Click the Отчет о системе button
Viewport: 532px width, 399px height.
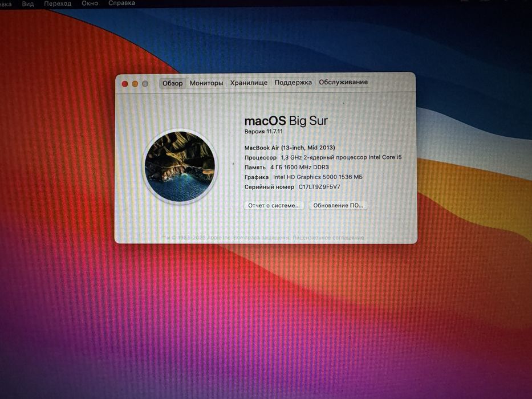(274, 205)
